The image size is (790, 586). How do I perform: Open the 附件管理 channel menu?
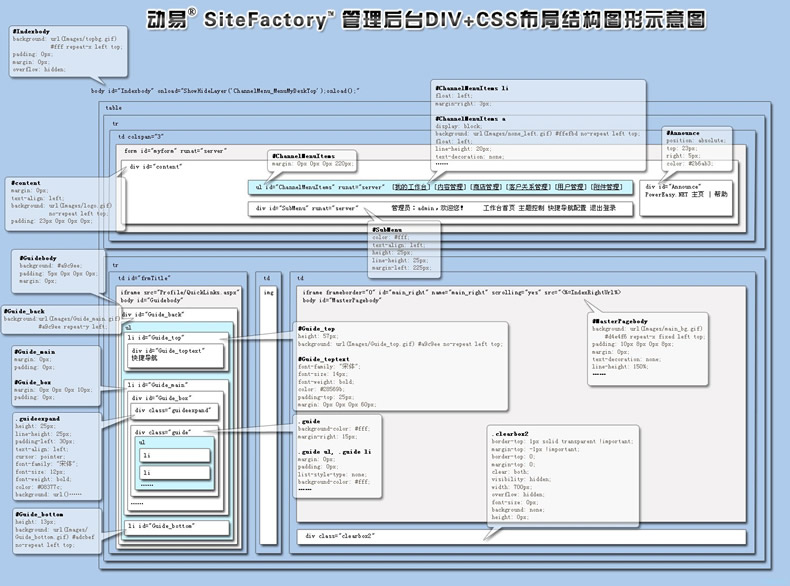coord(606,187)
